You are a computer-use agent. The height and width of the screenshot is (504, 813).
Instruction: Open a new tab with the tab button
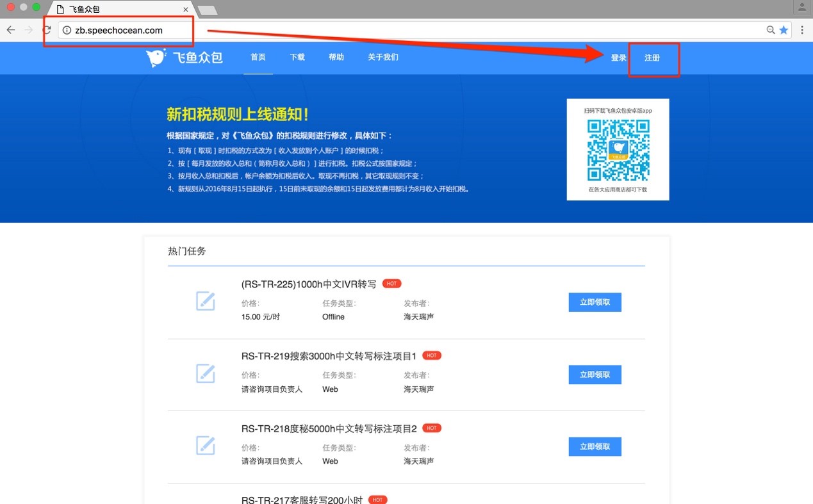tap(207, 10)
